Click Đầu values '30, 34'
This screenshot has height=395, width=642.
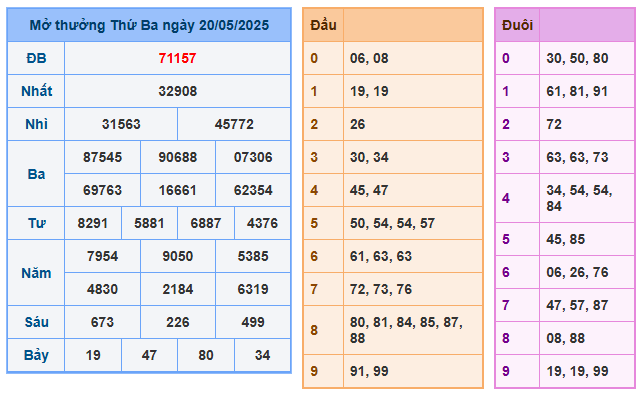point(369,157)
